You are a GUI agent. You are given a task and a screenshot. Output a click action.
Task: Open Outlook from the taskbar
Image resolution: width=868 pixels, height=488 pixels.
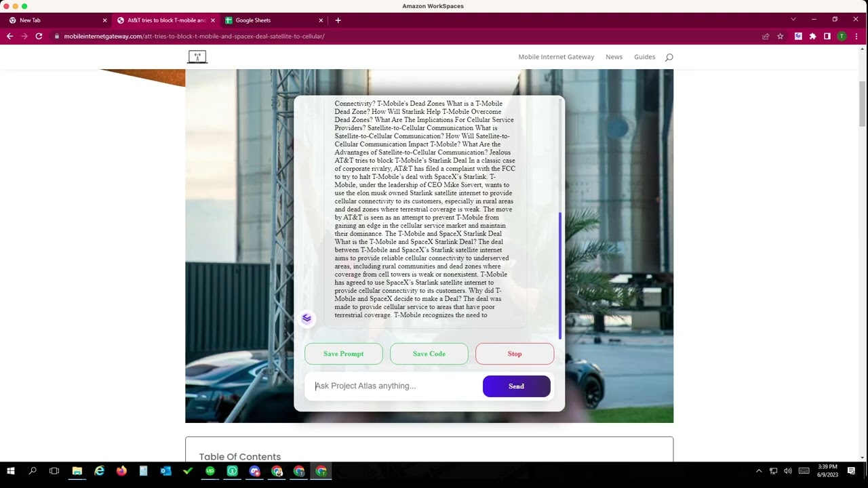165,471
